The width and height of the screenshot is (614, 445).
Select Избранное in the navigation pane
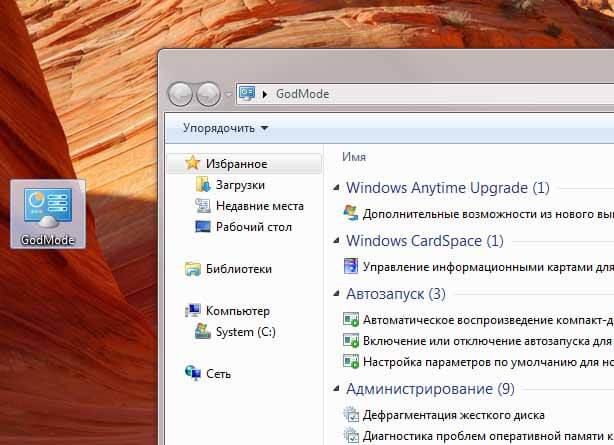pyautogui.click(x=236, y=163)
